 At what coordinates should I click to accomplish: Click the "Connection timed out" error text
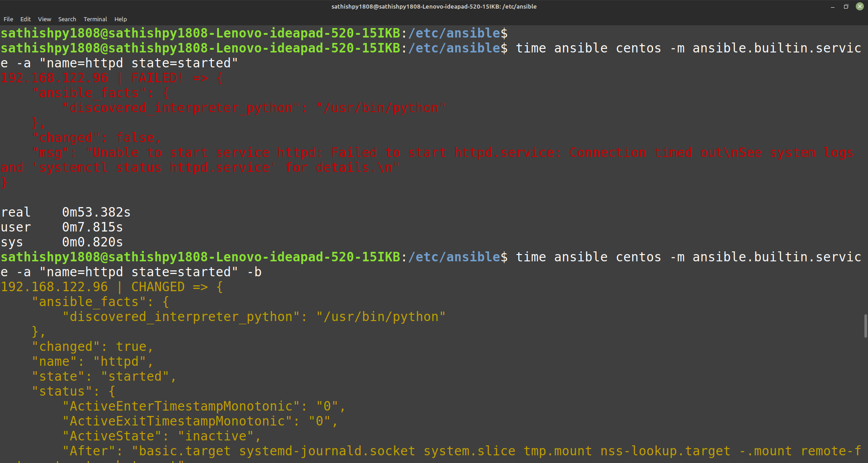tap(631, 153)
